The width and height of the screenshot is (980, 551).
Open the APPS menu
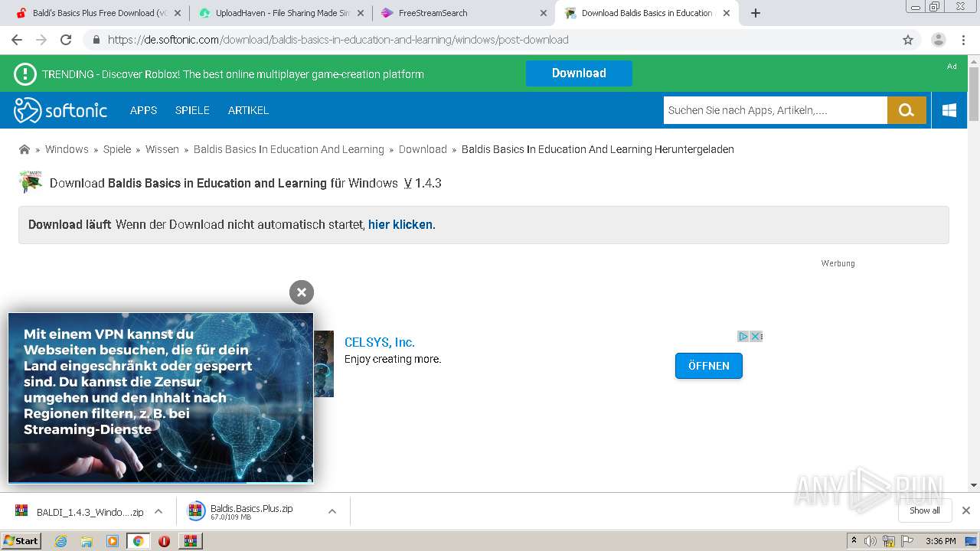tap(143, 110)
